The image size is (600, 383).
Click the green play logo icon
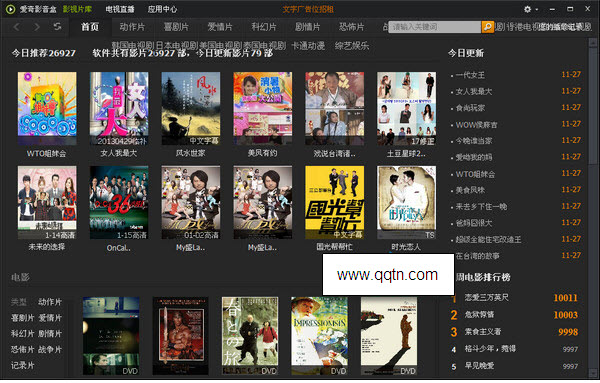10,9
